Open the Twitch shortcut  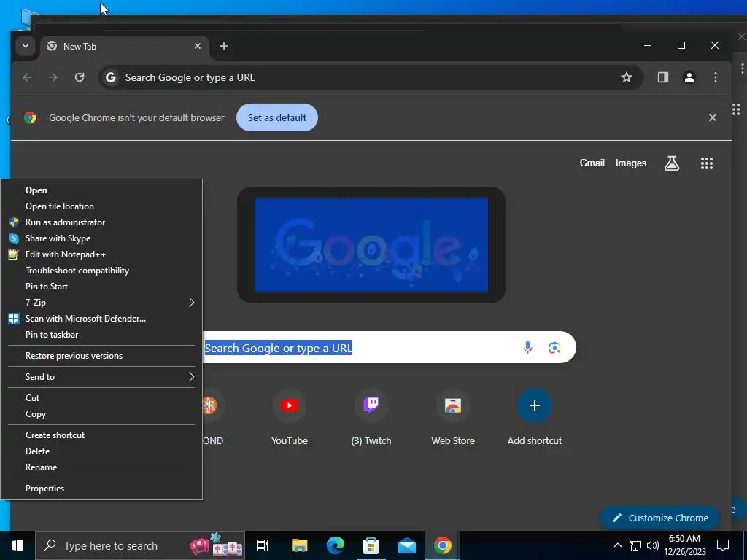pyautogui.click(x=371, y=416)
